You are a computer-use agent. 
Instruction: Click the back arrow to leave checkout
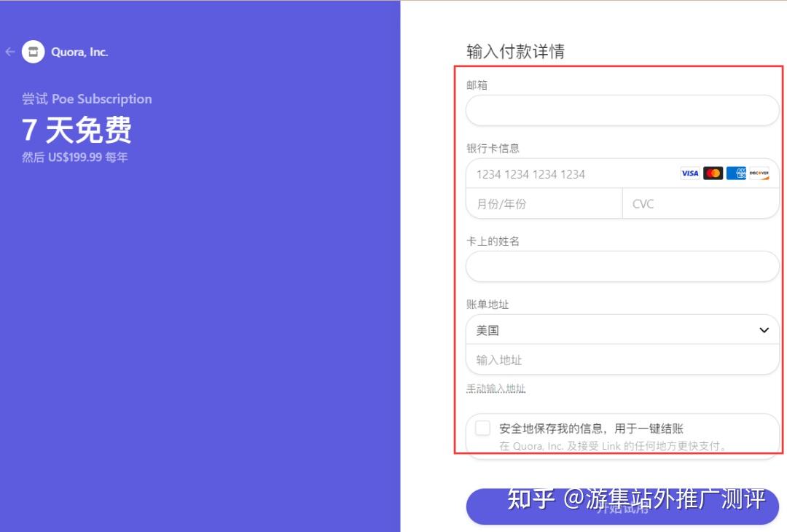tap(9, 51)
